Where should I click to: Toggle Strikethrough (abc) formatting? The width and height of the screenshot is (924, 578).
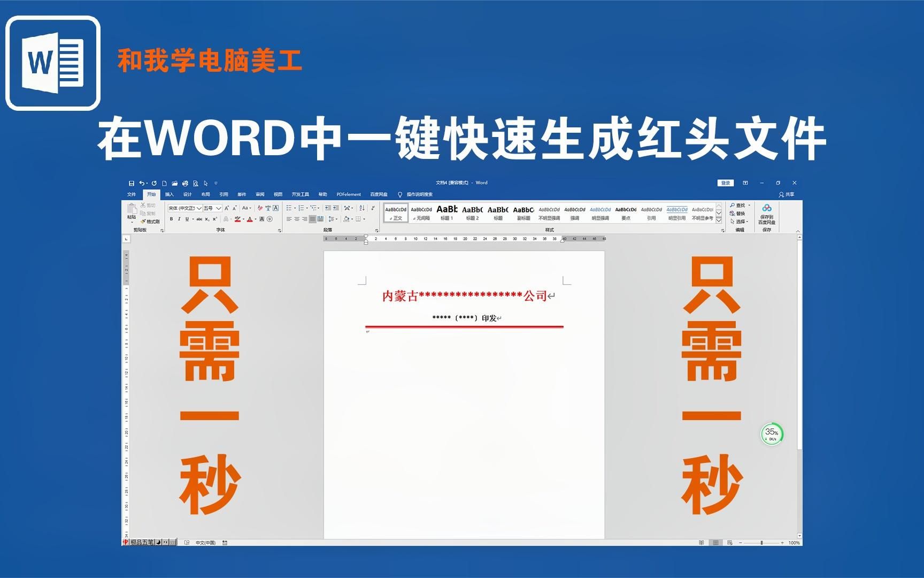click(199, 219)
